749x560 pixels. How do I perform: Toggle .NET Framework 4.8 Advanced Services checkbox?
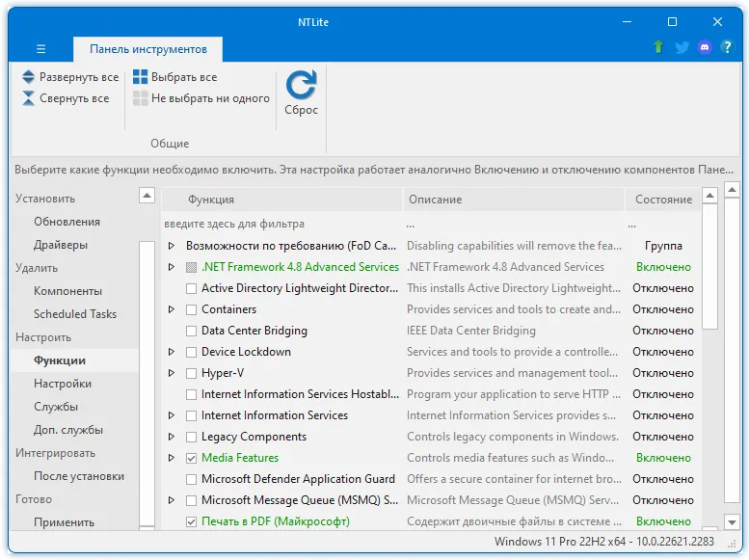click(191, 267)
